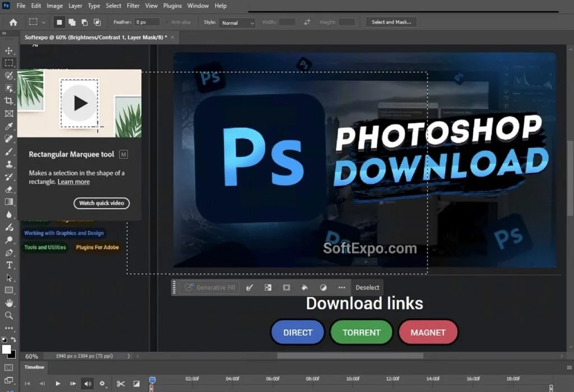Image resolution: width=574 pixels, height=392 pixels.
Task: Open the Style dropdown showing Normal
Action: click(x=237, y=23)
